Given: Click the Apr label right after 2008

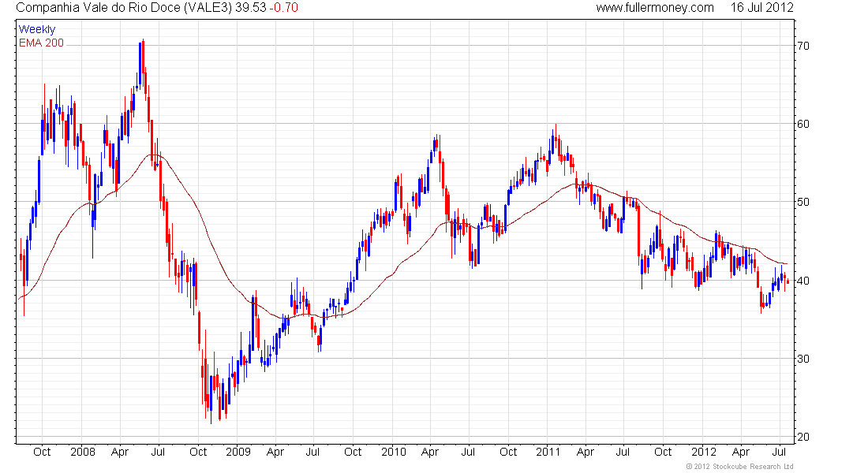Looking at the screenshot, I should tap(120, 452).
